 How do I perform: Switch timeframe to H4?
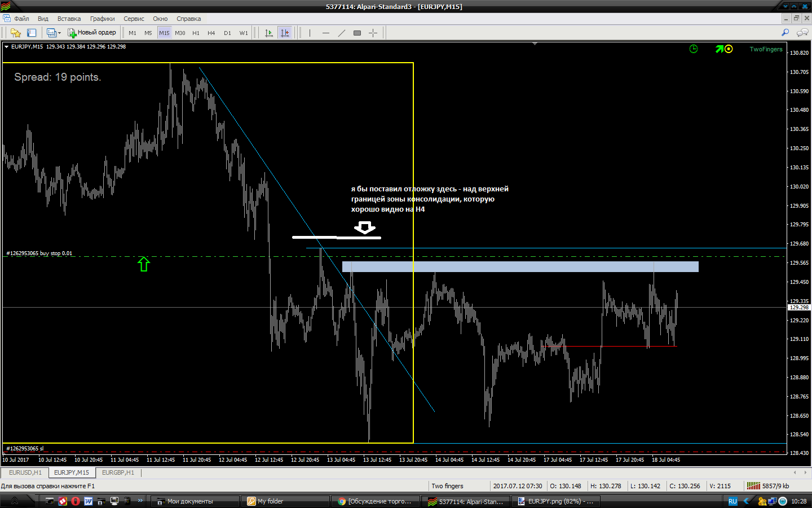click(211, 33)
